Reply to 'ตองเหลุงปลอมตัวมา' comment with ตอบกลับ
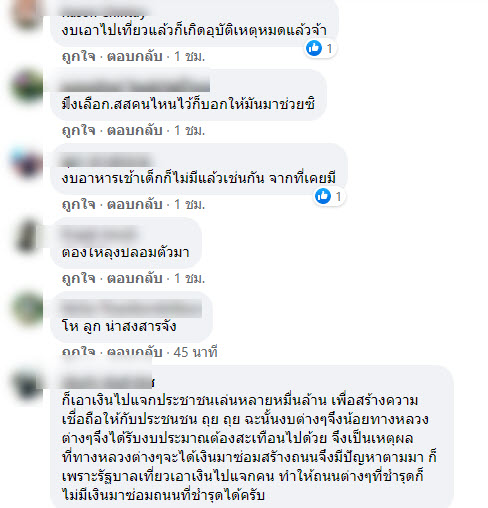This screenshot has width=488, height=508. [x=135, y=278]
